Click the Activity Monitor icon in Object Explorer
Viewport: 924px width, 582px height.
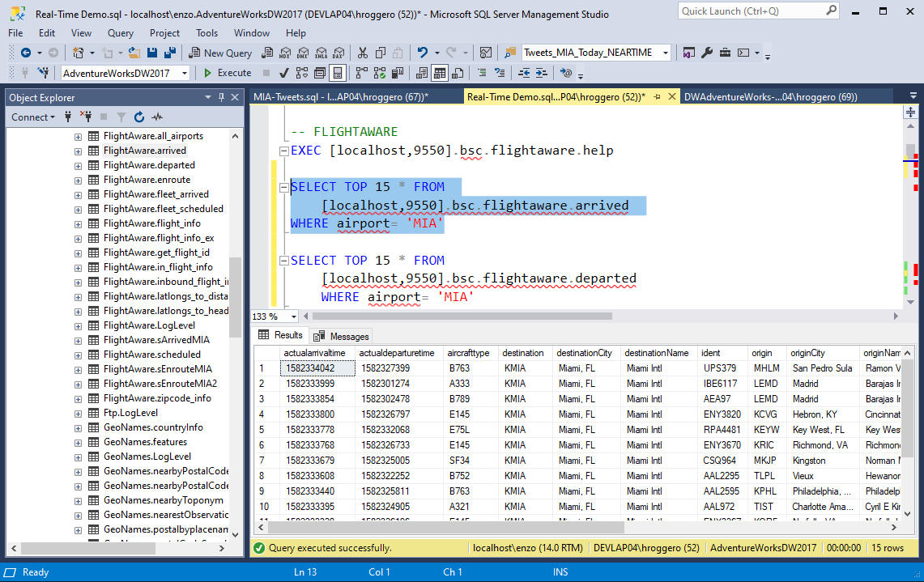pos(157,117)
